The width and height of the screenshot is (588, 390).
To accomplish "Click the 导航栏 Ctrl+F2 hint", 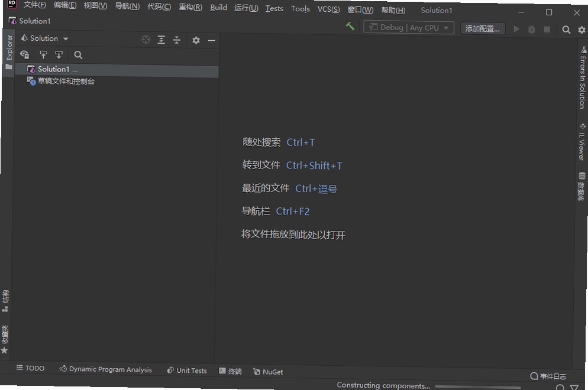I will (276, 211).
